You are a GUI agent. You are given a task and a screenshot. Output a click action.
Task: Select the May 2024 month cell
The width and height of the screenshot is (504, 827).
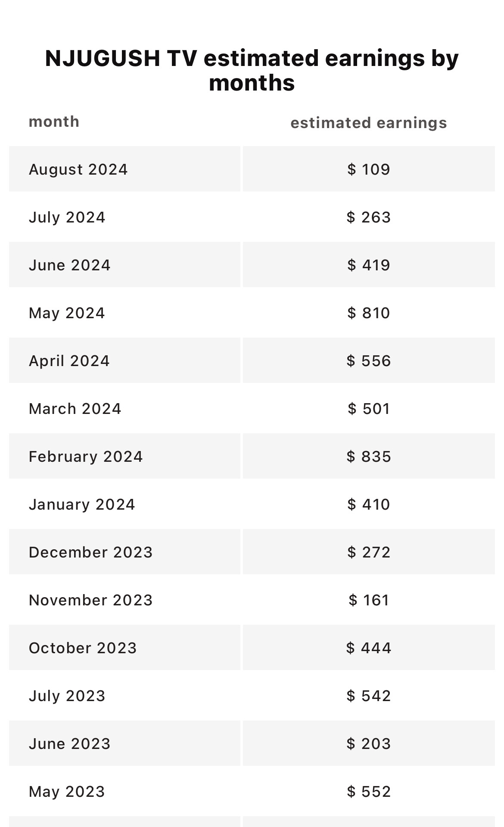tap(67, 313)
